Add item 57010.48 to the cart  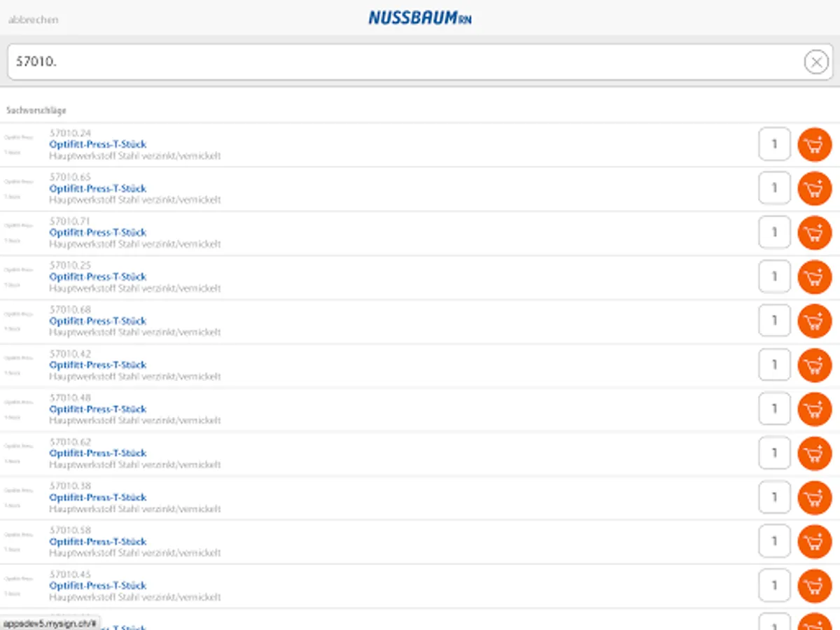pyautogui.click(x=815, y=409)
